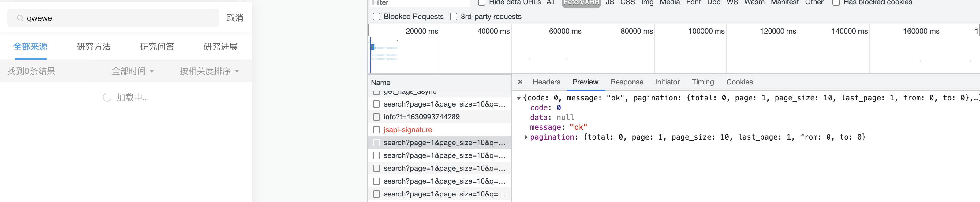
Task: Open the 全部时间 time filter dropdown
Action: 133,71
